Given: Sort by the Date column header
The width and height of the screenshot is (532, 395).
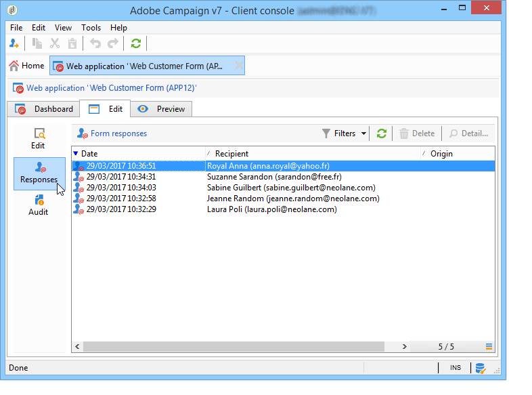Looking at the screenshot, I should click(x=139, y=154).
